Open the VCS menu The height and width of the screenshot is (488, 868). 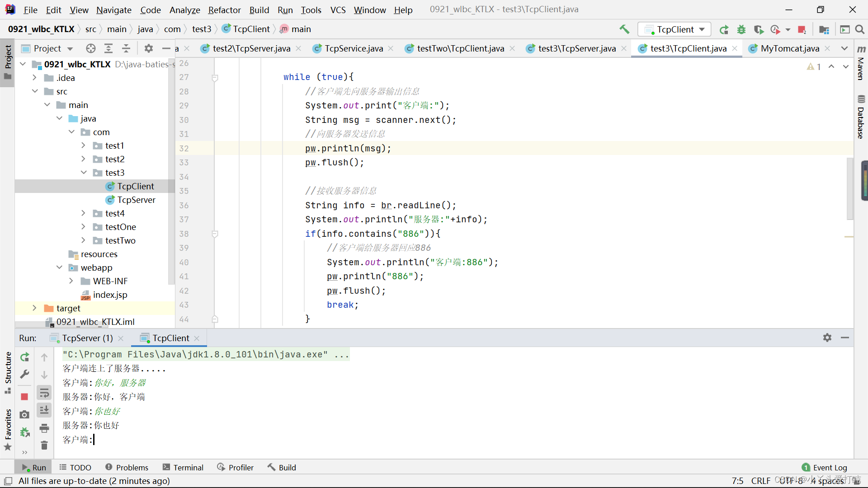click(338, 9)
